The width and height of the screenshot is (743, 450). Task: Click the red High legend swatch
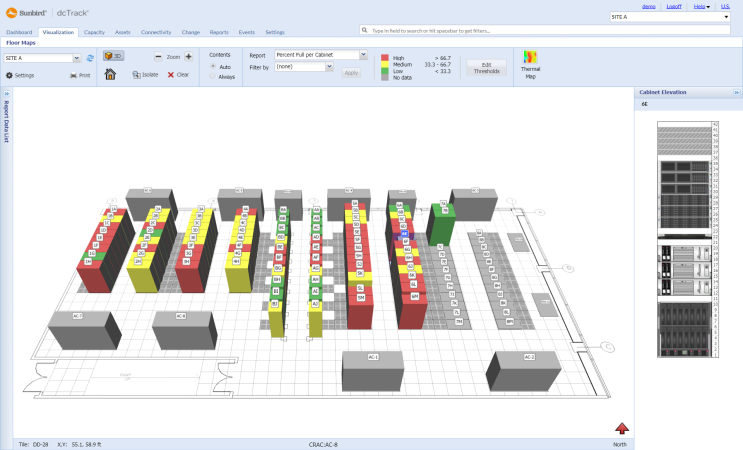385,58
